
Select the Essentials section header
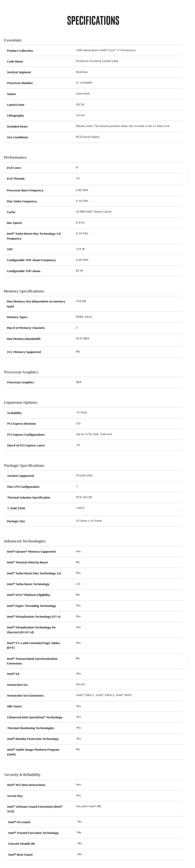pyautogui.click(x=13, y=40)
